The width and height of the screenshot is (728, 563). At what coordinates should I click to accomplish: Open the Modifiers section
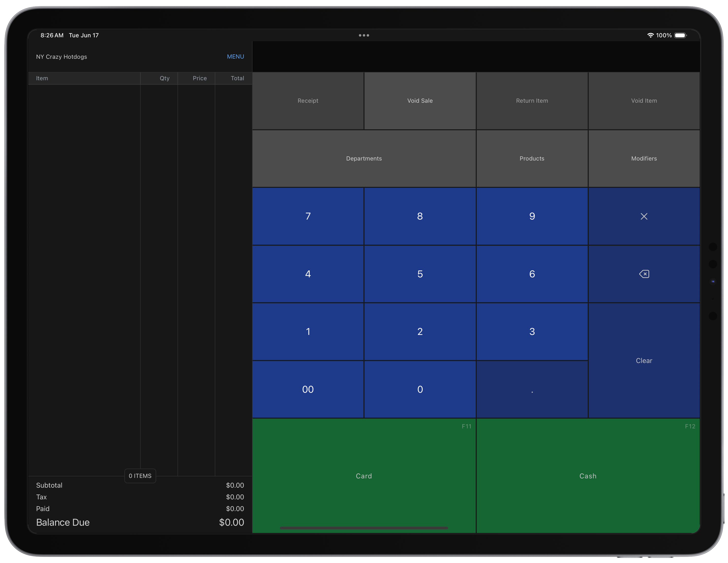(644, 159)
